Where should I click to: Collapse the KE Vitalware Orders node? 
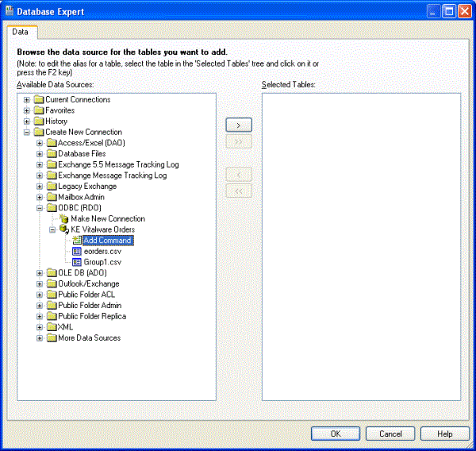[52, 229]
